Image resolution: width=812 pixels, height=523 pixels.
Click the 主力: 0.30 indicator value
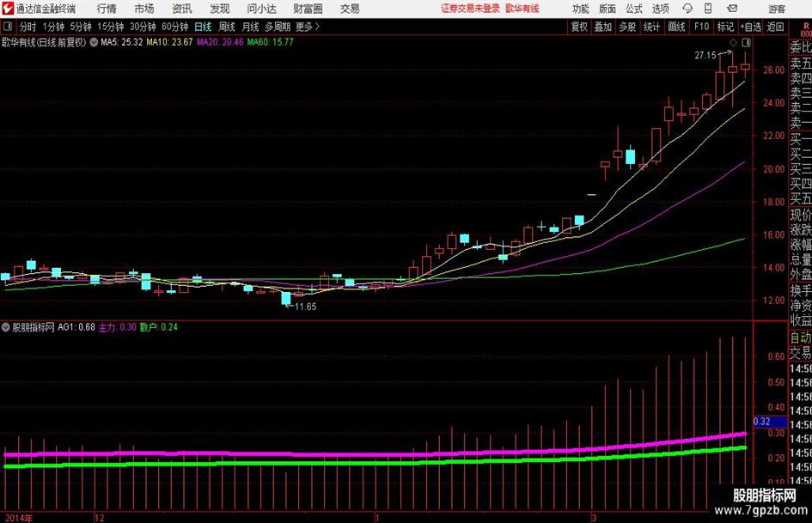[117, 327]
